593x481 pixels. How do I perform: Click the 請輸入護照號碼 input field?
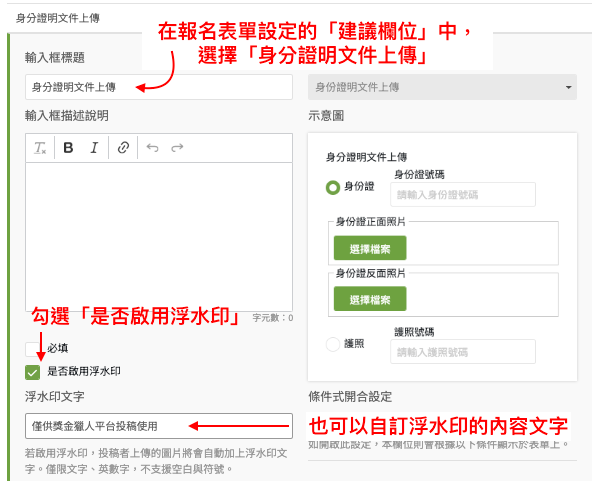463,352
